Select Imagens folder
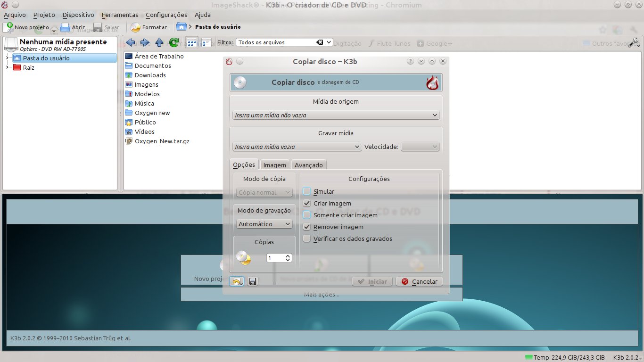Screen dimensions: 644x362 [142, 84]
